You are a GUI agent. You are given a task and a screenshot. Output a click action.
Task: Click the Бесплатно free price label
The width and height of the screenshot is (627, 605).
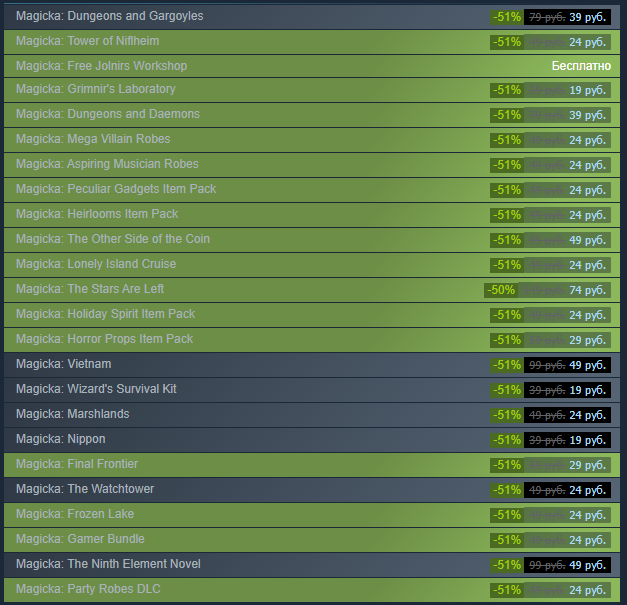pos(581,66)
